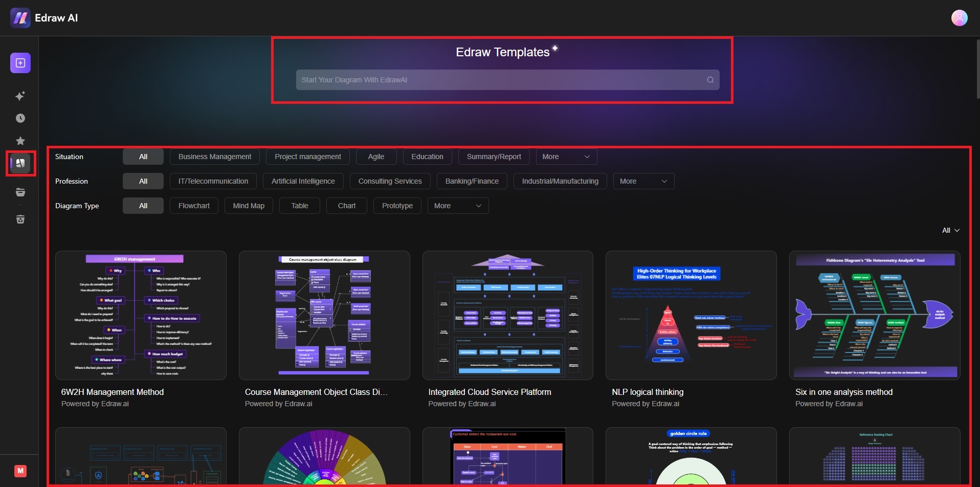Open the Trash bin in sidebar

click(20, 219)
